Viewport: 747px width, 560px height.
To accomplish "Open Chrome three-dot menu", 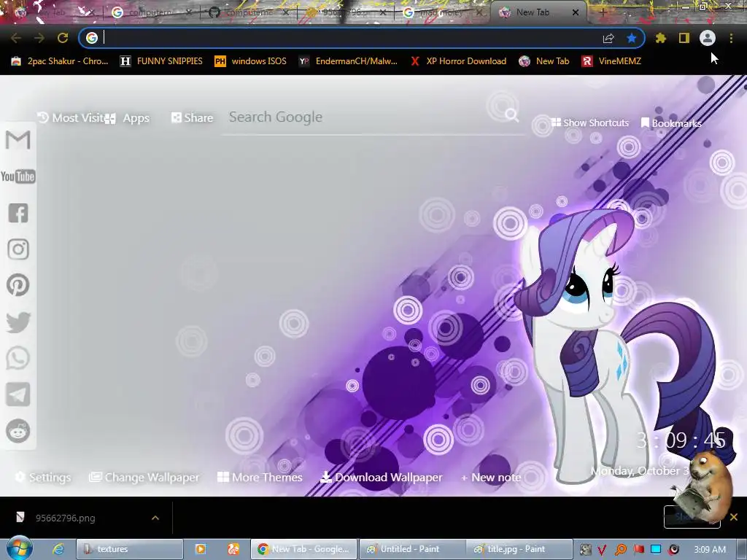I will pos(731,38).
